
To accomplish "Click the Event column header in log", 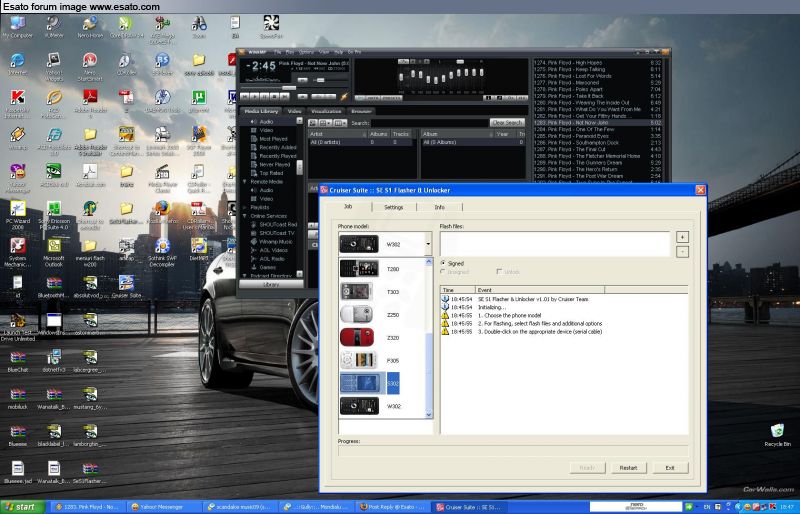I will (x=540, y=290).
